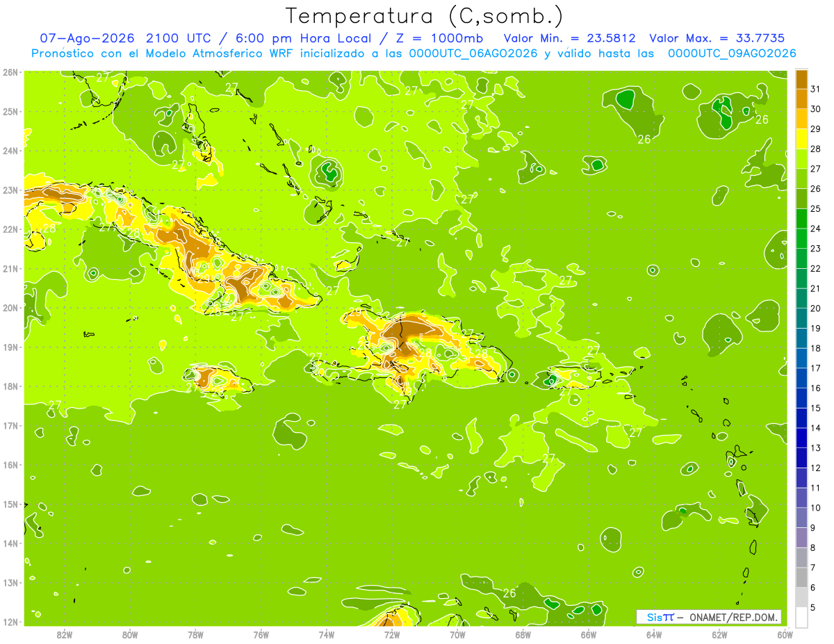Click the longitude axis label "70W"

point(457,634)
